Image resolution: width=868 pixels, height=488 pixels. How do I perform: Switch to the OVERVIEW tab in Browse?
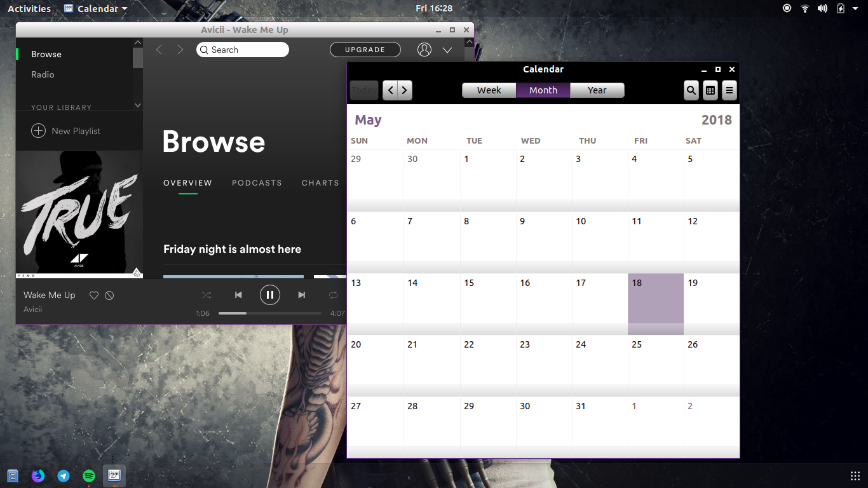(x=187, y=183)
